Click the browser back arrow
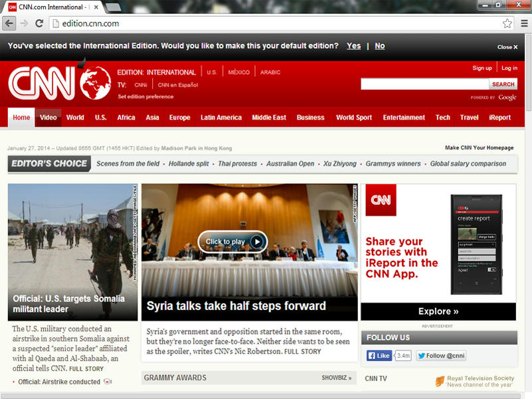The image size is (532, 399). 9,23
